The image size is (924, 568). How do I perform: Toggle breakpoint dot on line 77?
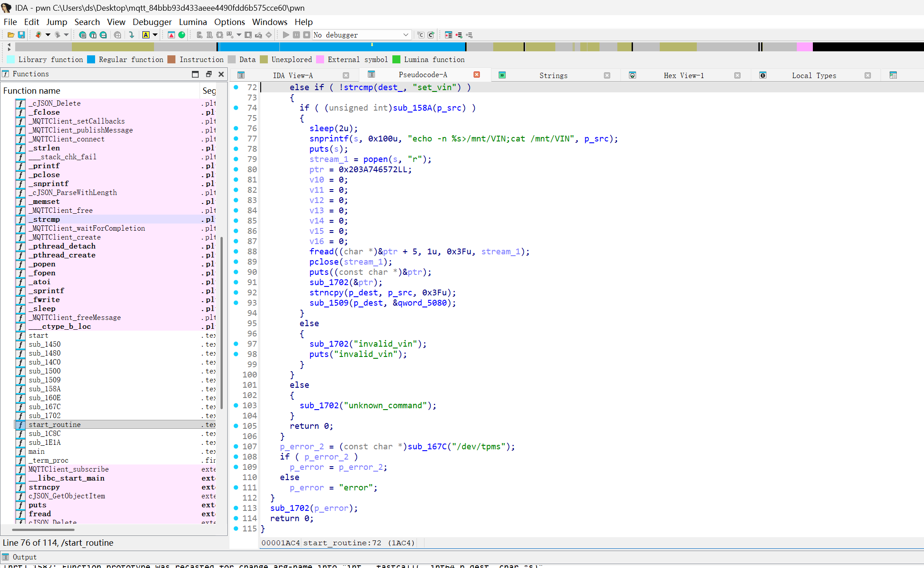coord(236,139)
